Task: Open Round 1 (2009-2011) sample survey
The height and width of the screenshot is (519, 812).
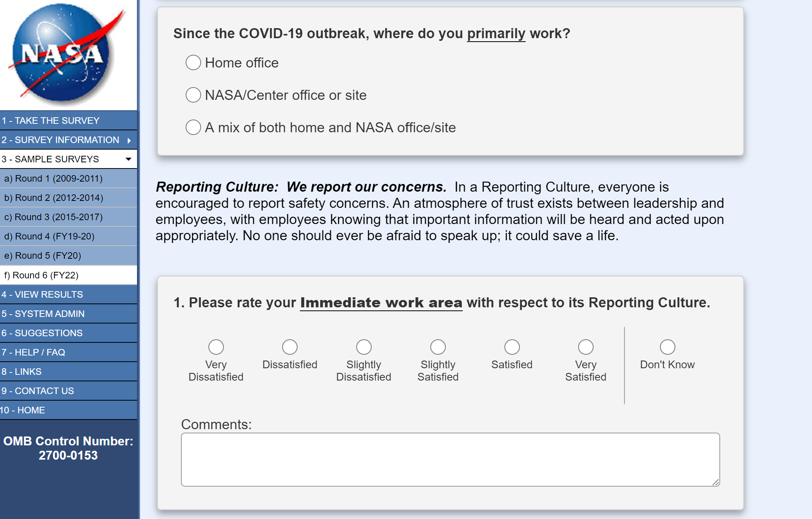Action: [53, 179]
